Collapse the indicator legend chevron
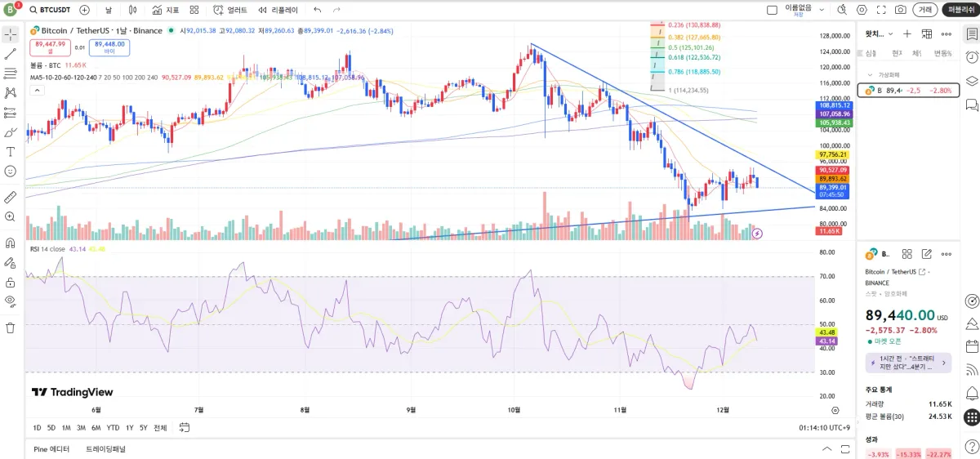The height and width of the screenshot is (459, 980). click(x=38, y=90)
